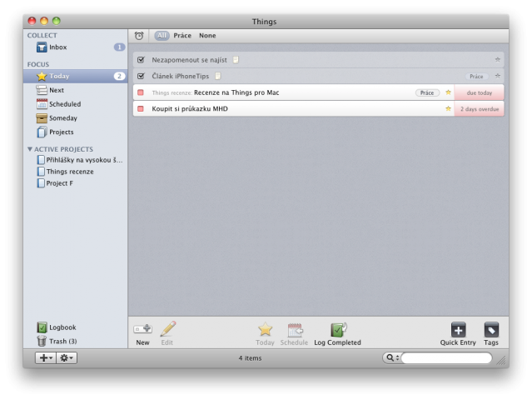532x400 pixels.
Task: Click star on Koupit si průkazku MHD
Action: coord(448,108)
